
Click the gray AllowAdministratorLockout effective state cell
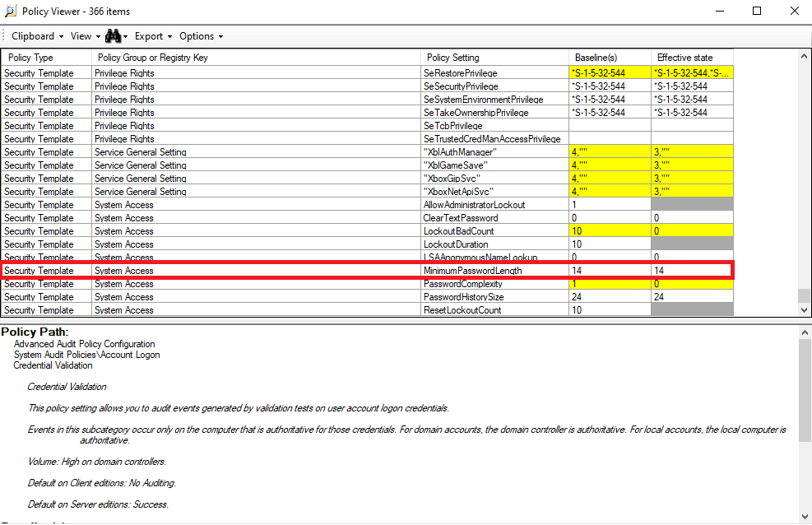pyautogui.click(x=691, y=205)
